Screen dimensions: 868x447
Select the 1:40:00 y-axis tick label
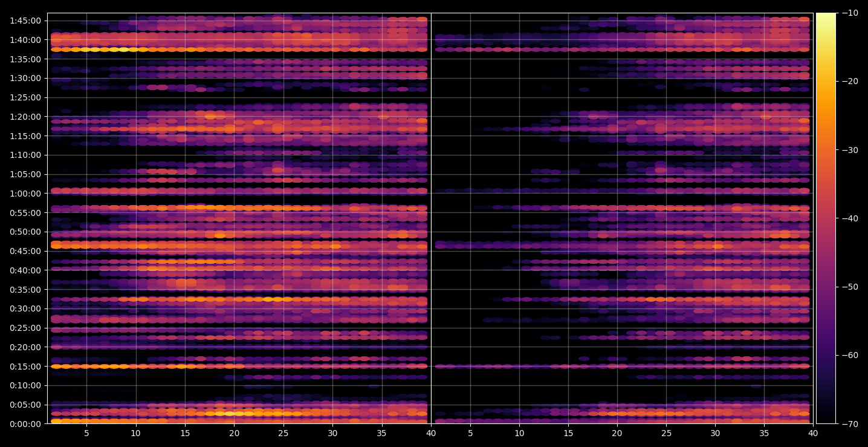(x=25, y=40)
